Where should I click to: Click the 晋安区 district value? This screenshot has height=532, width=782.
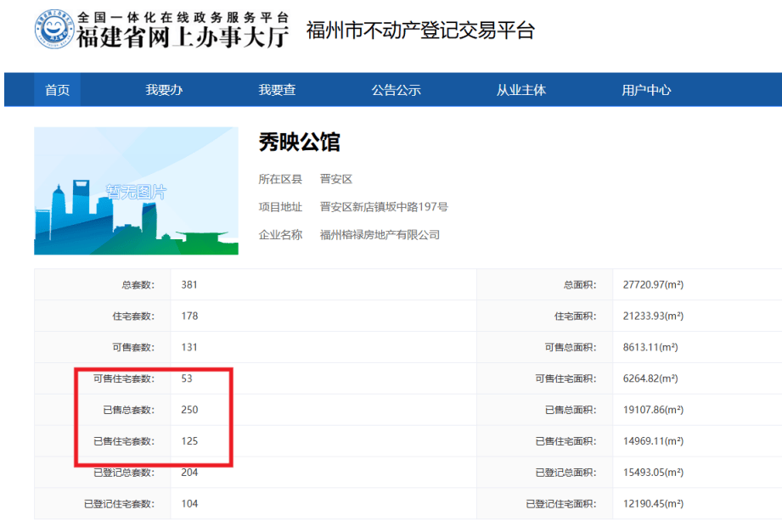pos(335,179)
